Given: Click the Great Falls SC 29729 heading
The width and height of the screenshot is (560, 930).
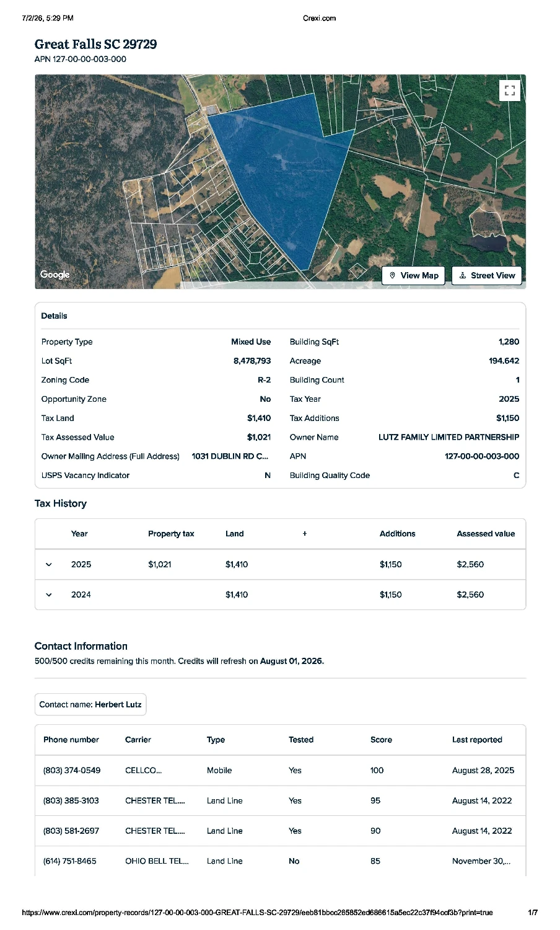Looking at the screenshot, I should [95, 44].
